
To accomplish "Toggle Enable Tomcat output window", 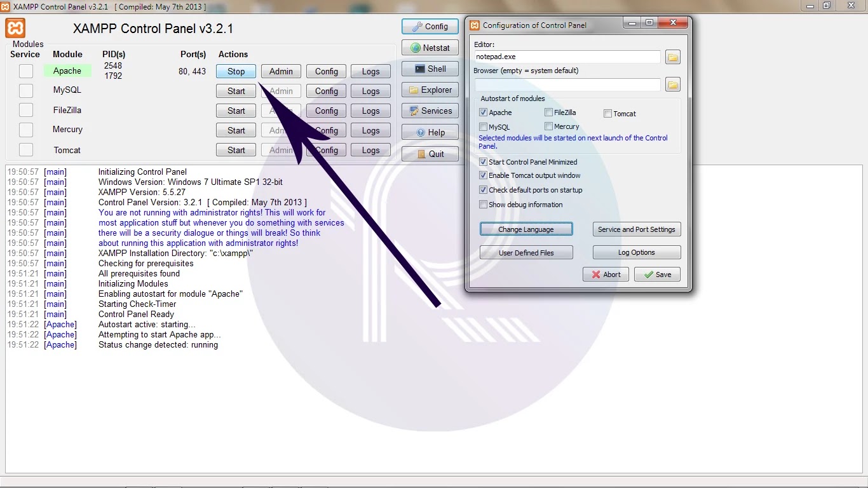I will pos(484,175).
